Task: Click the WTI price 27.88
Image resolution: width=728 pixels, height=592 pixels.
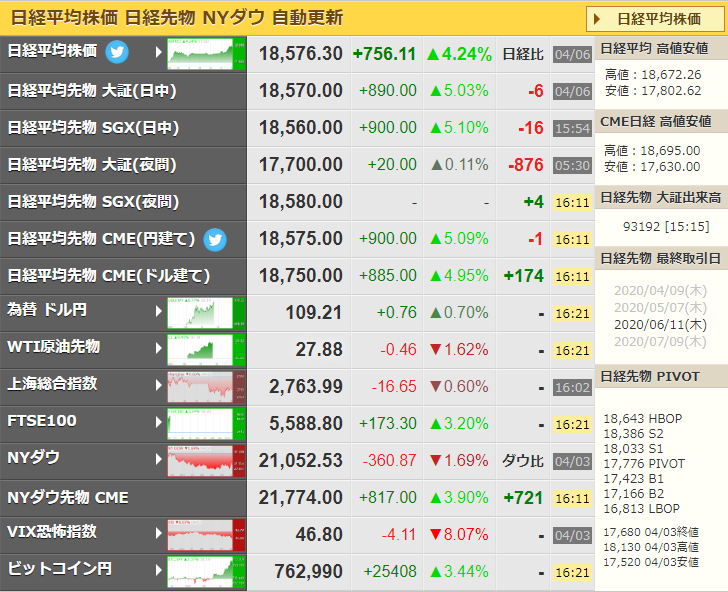Action: (319, 350)
